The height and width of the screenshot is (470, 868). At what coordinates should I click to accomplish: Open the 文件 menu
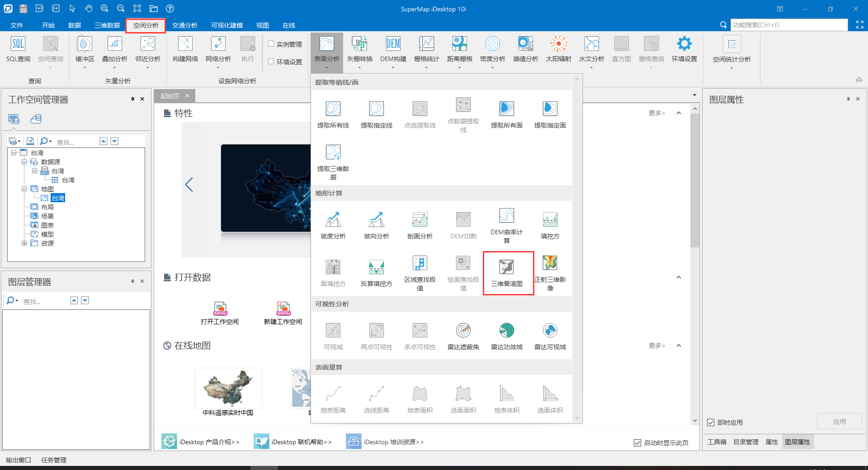point(17,25)
